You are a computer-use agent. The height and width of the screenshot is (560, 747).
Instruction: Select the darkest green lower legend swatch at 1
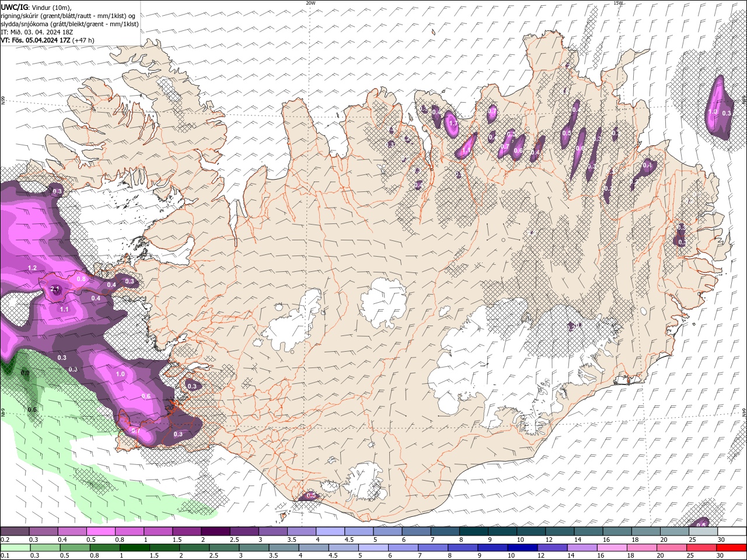coord(134,548)
